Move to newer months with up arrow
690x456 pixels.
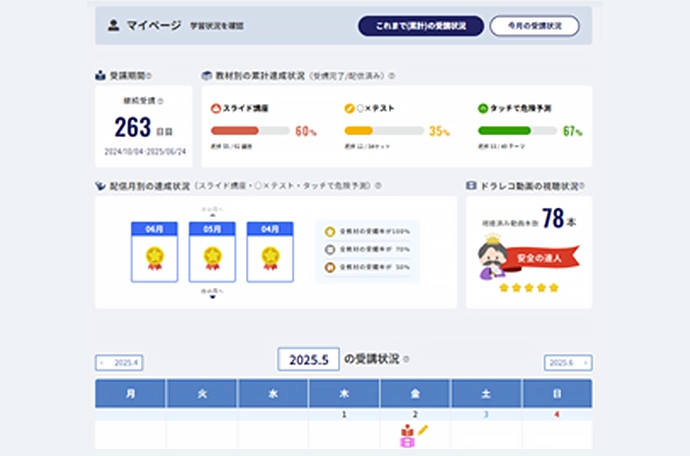click(213, 215)
